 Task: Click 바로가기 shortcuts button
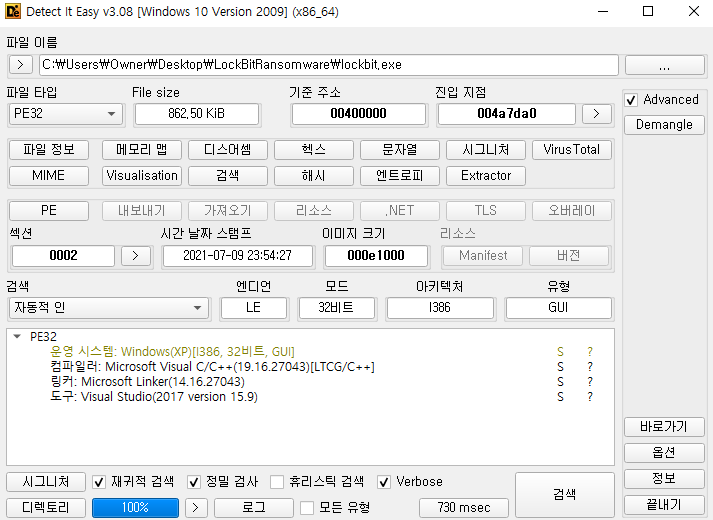coord(664,427)
